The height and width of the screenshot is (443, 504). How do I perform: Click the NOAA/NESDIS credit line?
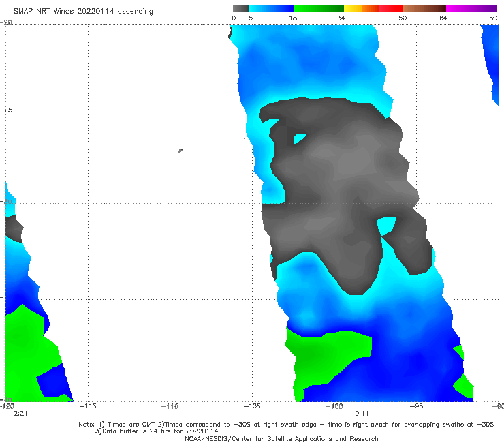pos(281,439)
